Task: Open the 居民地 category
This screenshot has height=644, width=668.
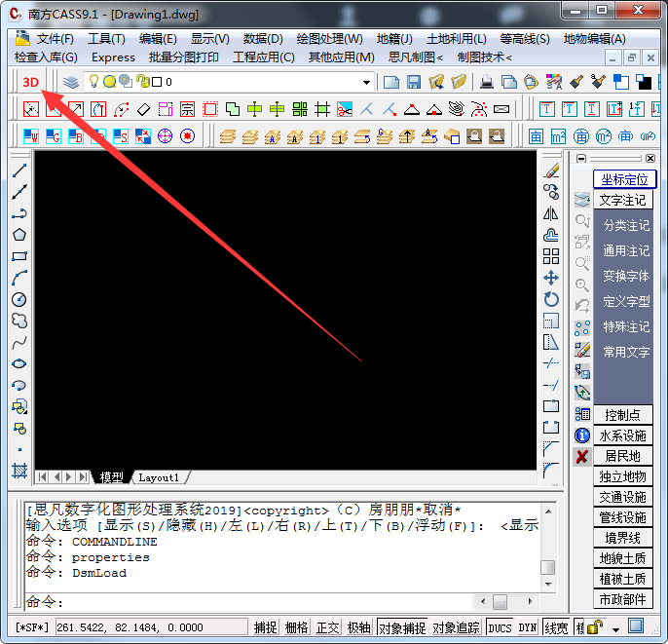Action: point(622,456)
